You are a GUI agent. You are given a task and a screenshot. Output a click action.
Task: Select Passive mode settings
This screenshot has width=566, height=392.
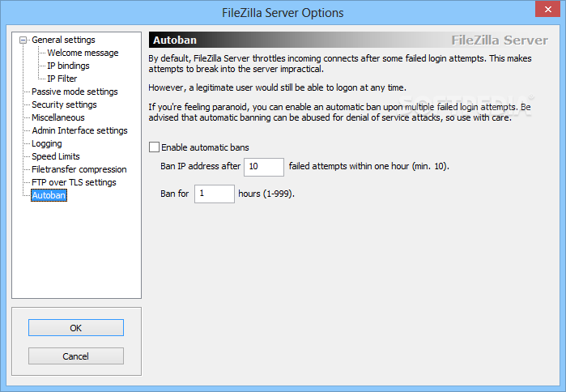74,92
